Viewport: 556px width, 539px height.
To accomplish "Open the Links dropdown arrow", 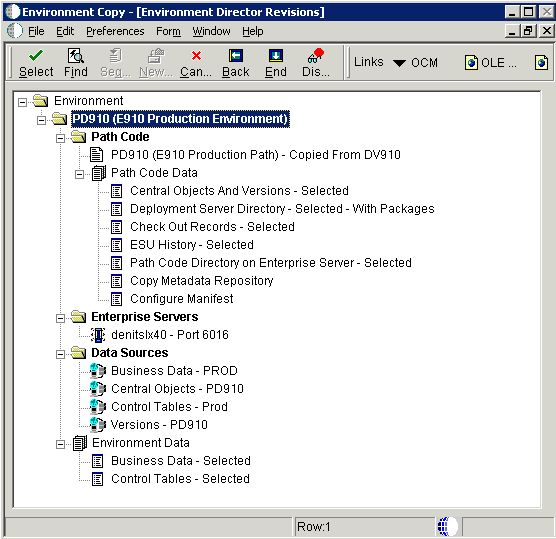I will [399, 63].
